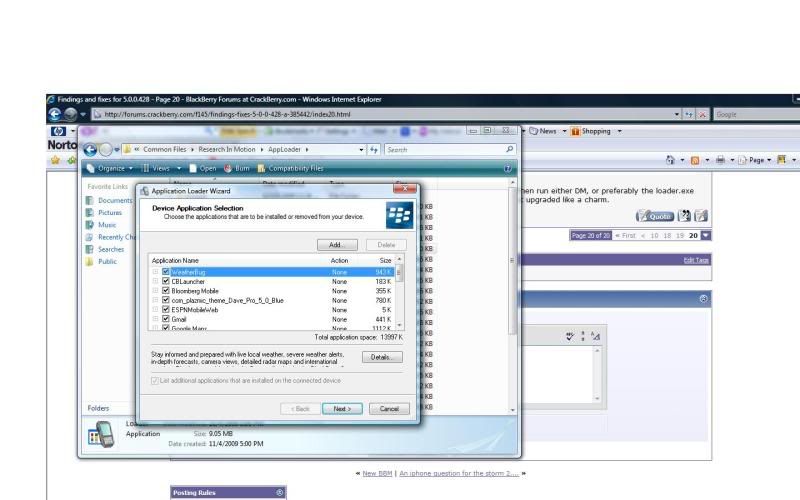
Task: Click the yellow Favorites star icon
Action: click(x=55, y=160)
